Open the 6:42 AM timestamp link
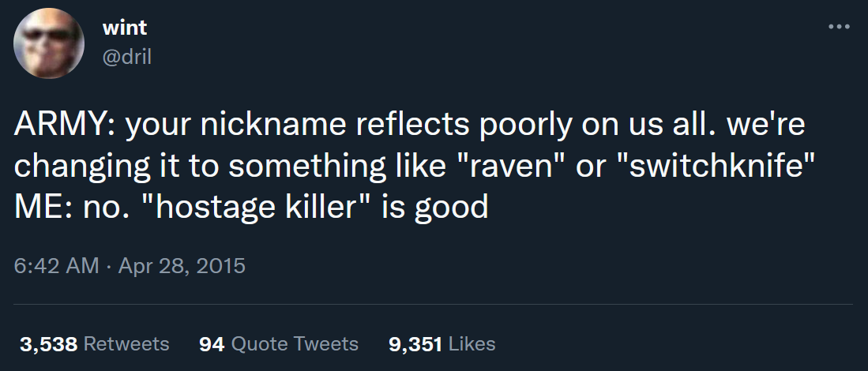This screenshot has width=868, height=371. pyautogui.click(x=57, y=265)
